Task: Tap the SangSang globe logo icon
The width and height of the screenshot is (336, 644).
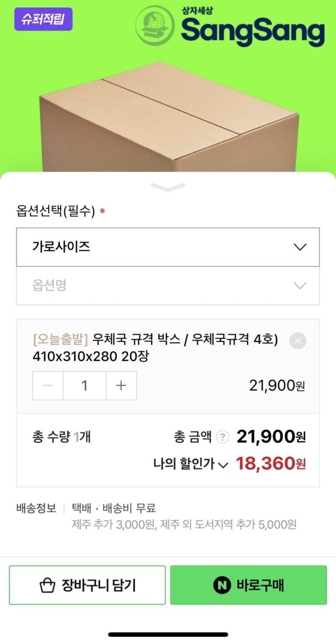Action: 154,25
